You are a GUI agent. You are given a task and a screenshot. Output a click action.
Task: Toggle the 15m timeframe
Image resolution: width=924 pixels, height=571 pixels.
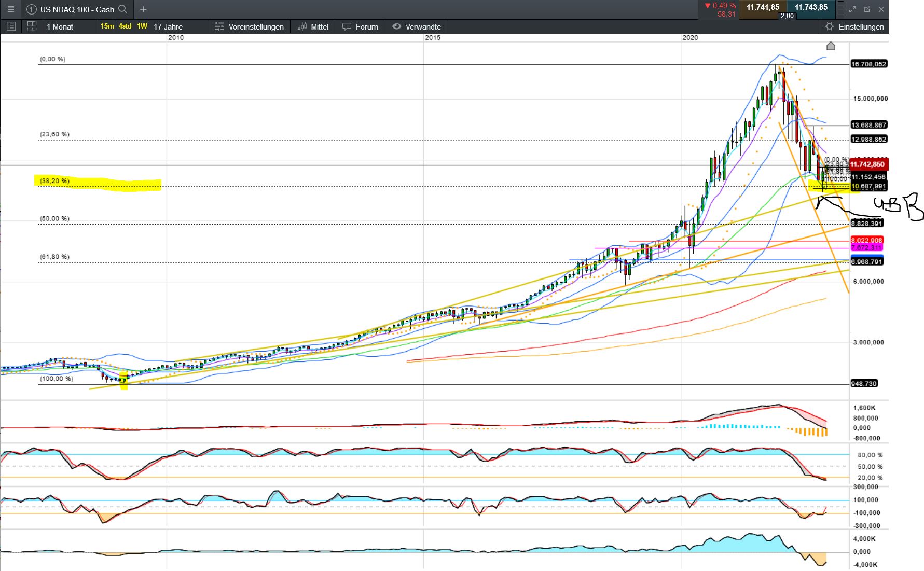[106, 26]
